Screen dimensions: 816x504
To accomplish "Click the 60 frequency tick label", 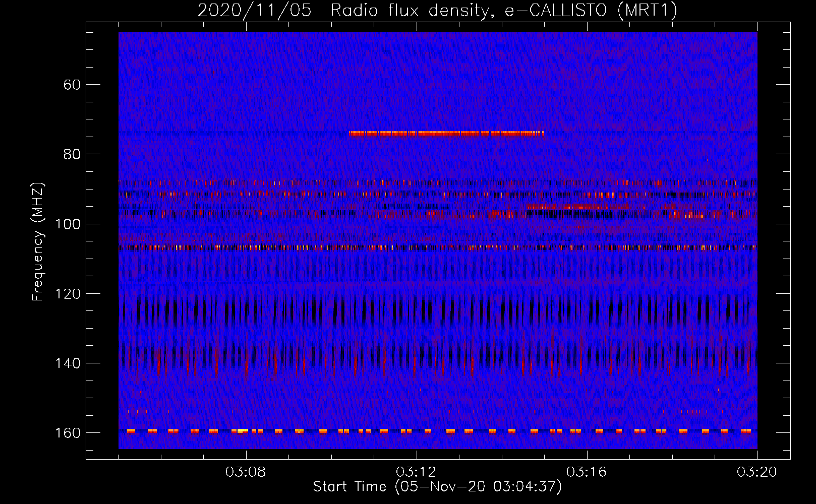I will 72,85.
